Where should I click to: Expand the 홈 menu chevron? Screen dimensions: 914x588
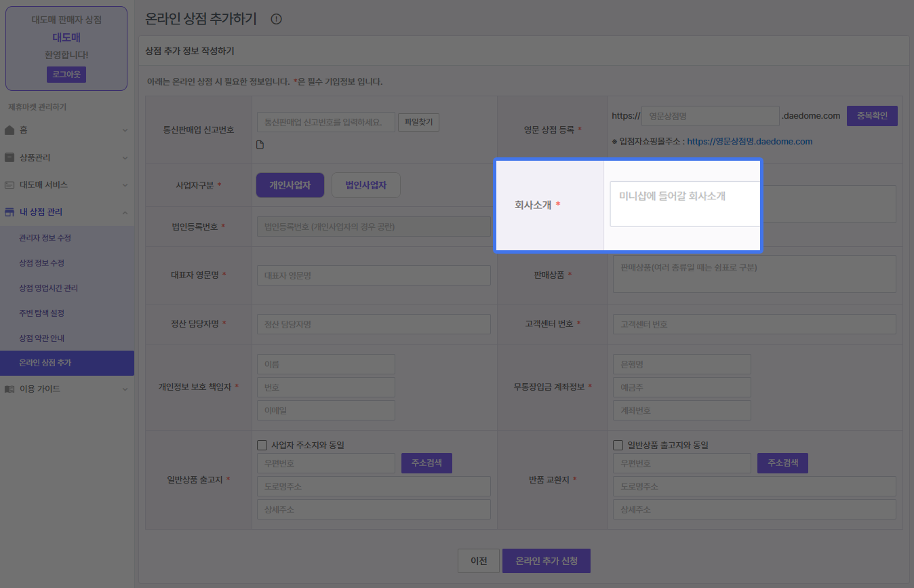click(125, 130)
